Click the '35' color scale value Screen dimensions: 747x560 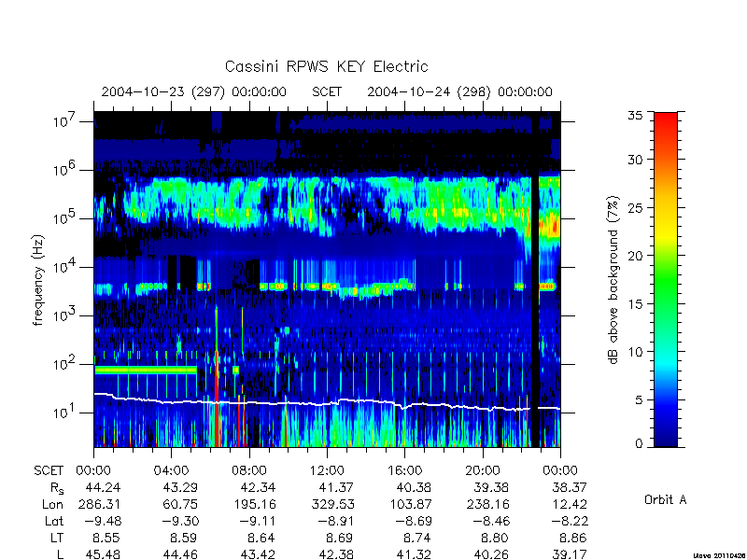coord(635,116)
